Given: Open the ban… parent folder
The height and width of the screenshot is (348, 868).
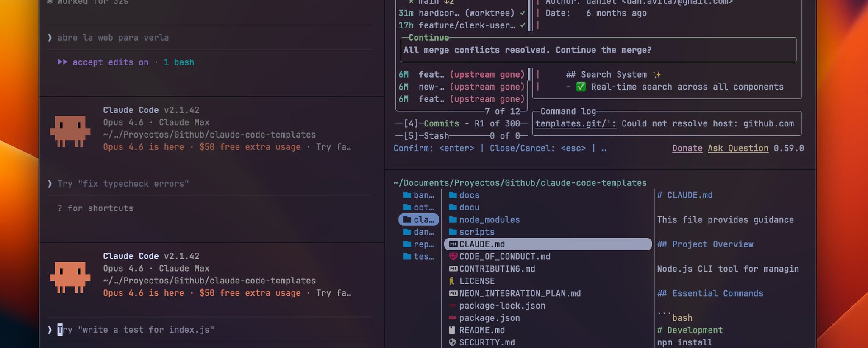Looking at the screenshot, I should pyautogui.click(x=418, y=195).
